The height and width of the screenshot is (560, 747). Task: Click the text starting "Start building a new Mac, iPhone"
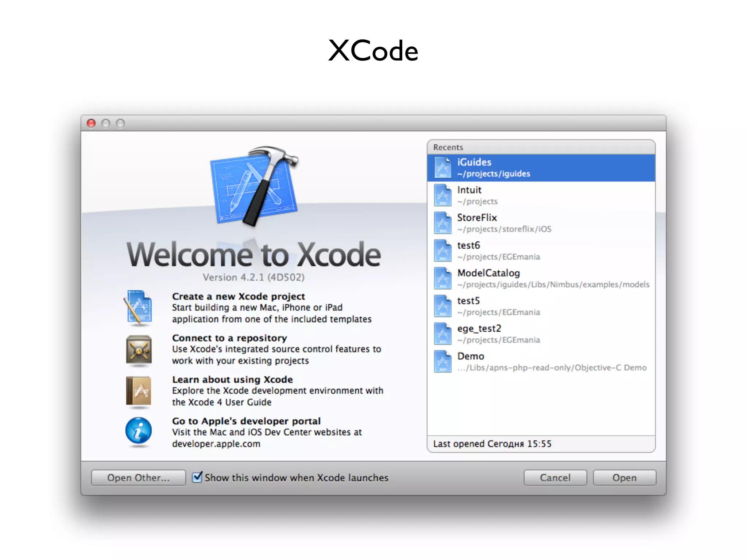pos(272,313)
